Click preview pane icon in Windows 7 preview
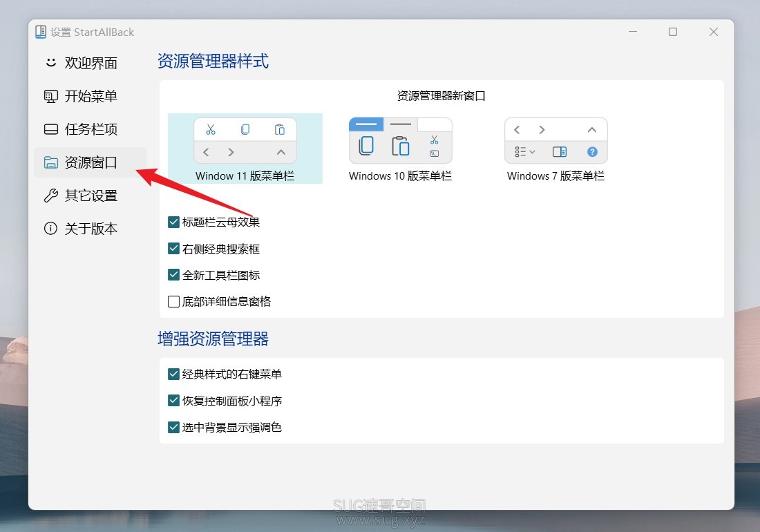 pos(560,152)
